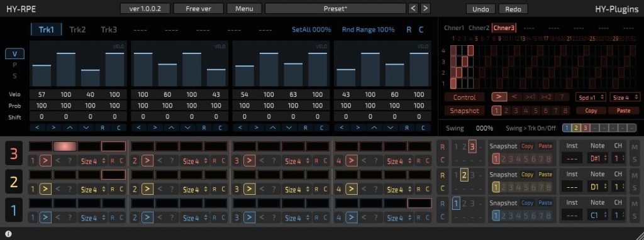The width and height of the screenshot is (644, 240).
Task: Click the Paste button under Chner3 snapshots
Action: pyautogui.click(x=623, y=111)
